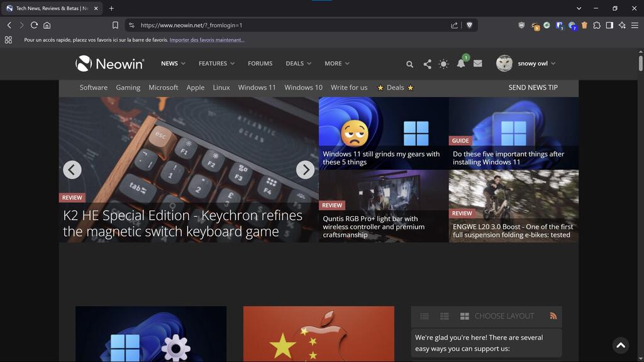This screenshot has height=362, width=644.
Task: Click Importer des favoris maintenant link
Action: pyautogui.click(x=207, y=40)
